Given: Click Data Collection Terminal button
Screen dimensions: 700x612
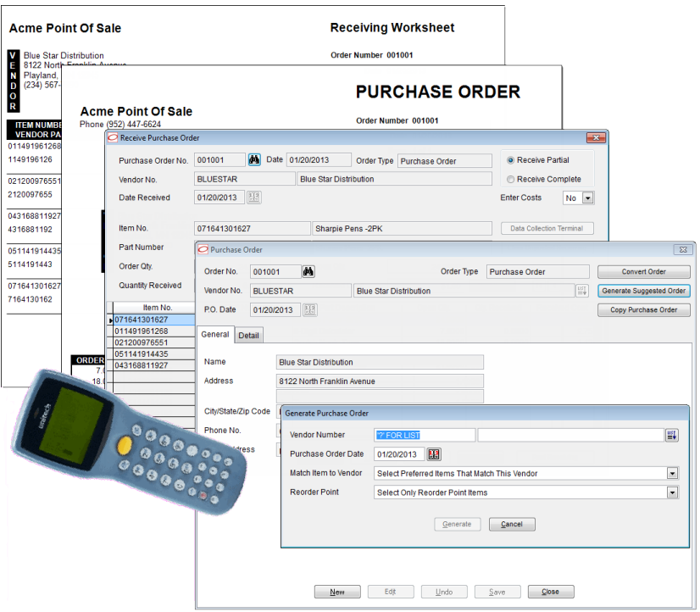Looking at the screenshot, I should pos(547,228).
